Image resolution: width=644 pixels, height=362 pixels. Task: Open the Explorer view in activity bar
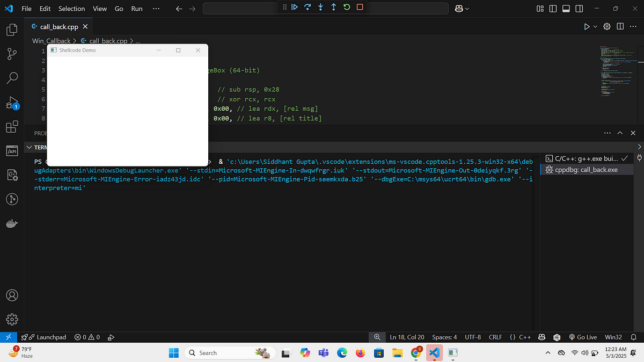coord(12,30)
